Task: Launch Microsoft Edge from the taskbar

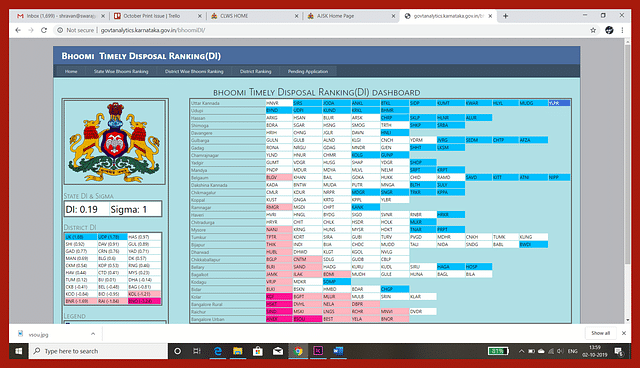Action: [218, 351]
